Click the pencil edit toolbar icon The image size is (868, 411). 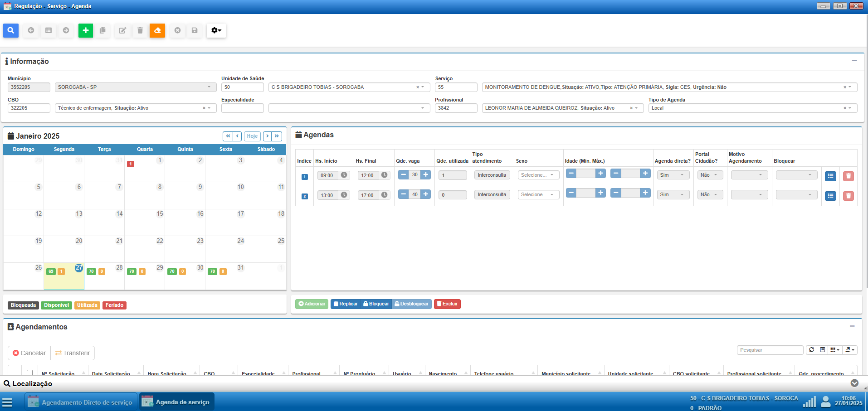click(122, 30)
